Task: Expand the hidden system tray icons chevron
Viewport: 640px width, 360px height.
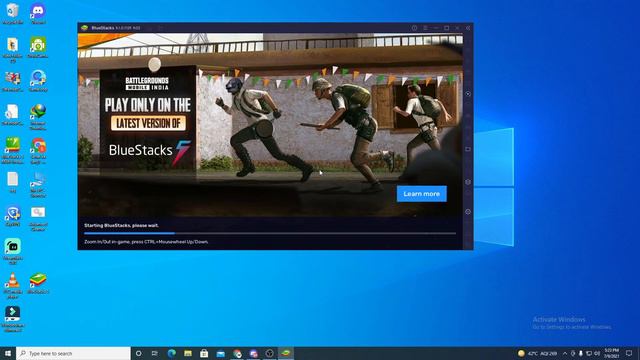Action: pos(565,353)
